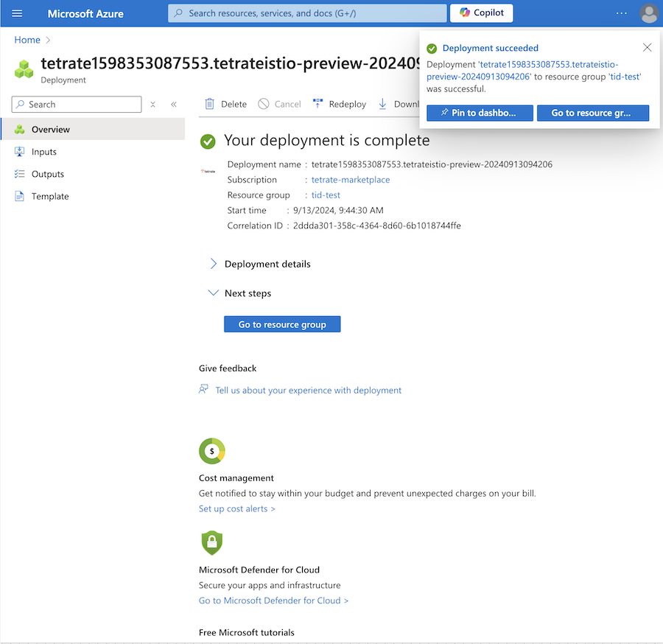Open the deployment name link in notification
This screenshot has height=644, width=663.
point(522,71)
